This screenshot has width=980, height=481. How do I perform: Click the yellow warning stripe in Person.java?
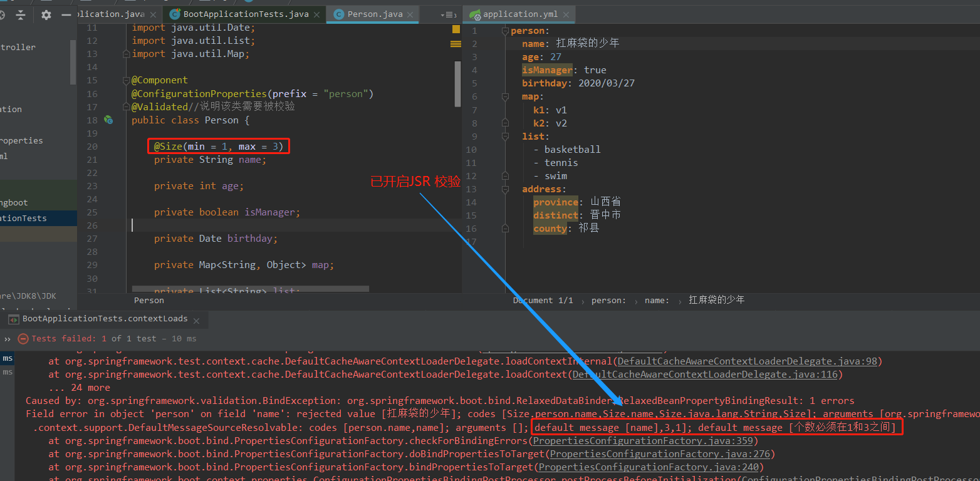click(x=456, y=44)
